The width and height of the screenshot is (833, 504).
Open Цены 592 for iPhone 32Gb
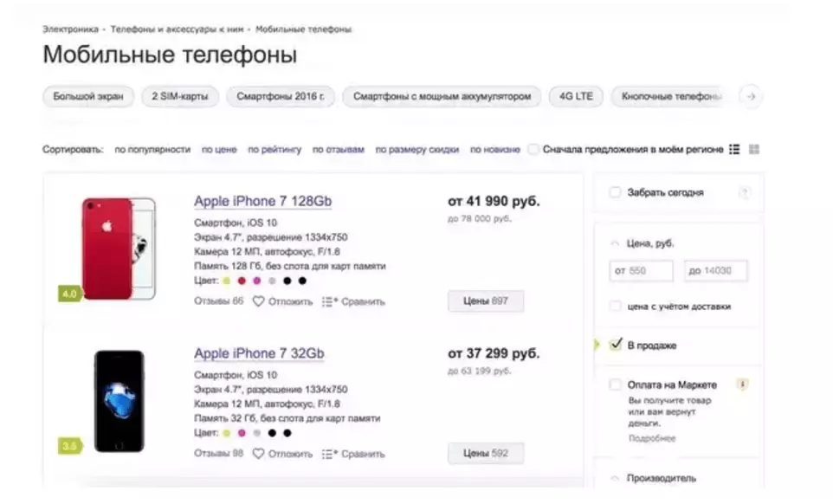(486, 453)
